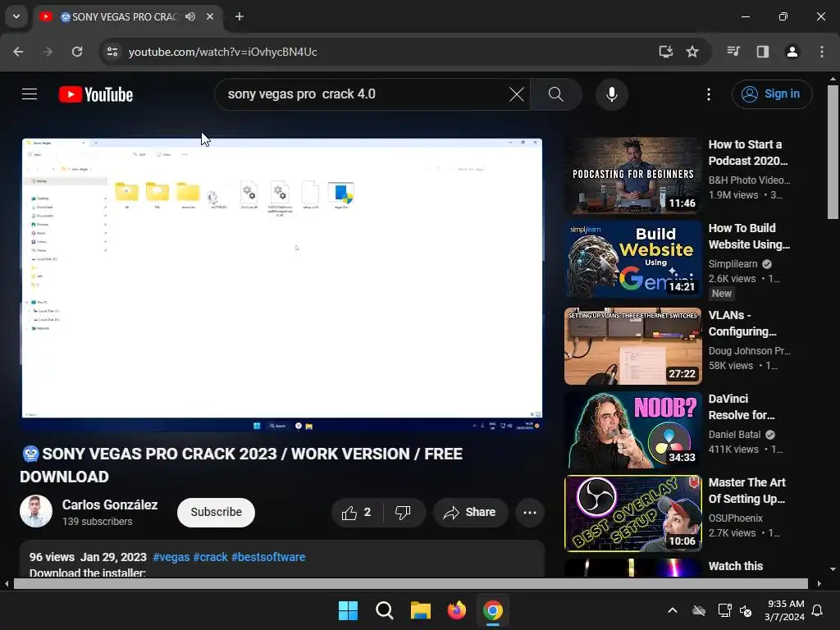Image resolution: width=840 pixels, height=630 pixels.
Task: Open 'VLANs - Configuring' video title
Action: [742, 323]
